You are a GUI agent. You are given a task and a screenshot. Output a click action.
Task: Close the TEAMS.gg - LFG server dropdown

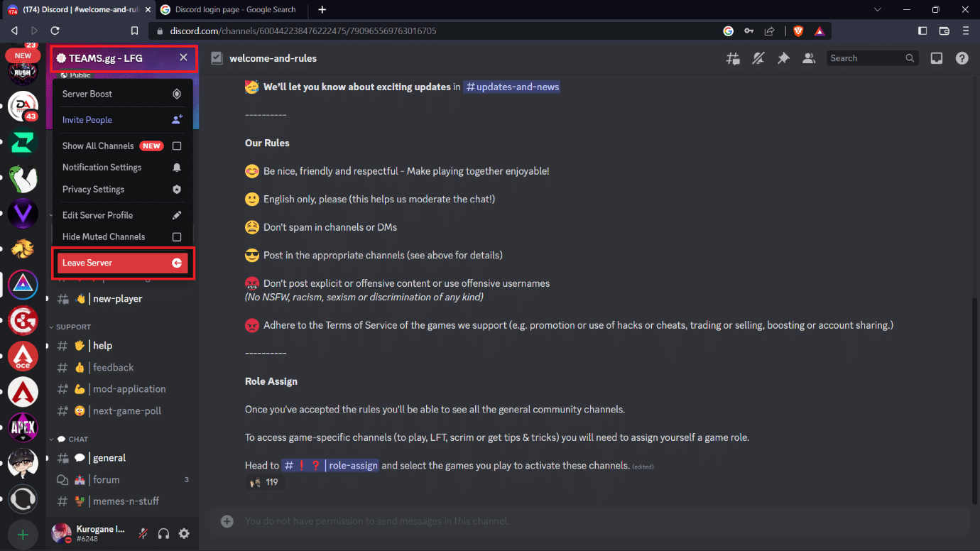[x=183, y=58]
